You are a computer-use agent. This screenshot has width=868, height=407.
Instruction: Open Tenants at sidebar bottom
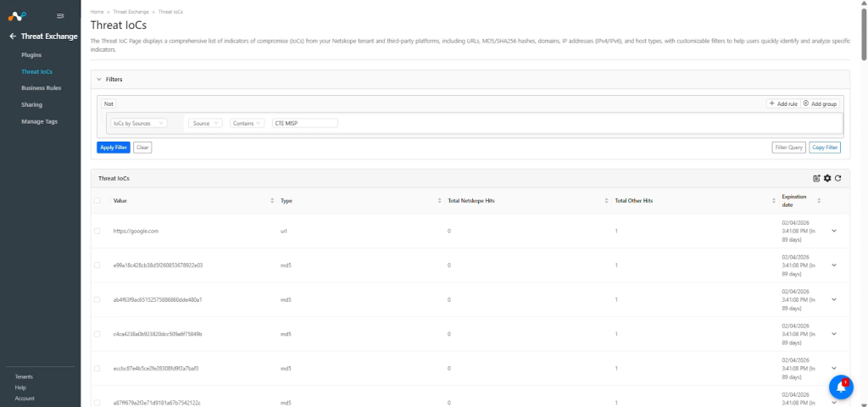click(x=24, y=376)
